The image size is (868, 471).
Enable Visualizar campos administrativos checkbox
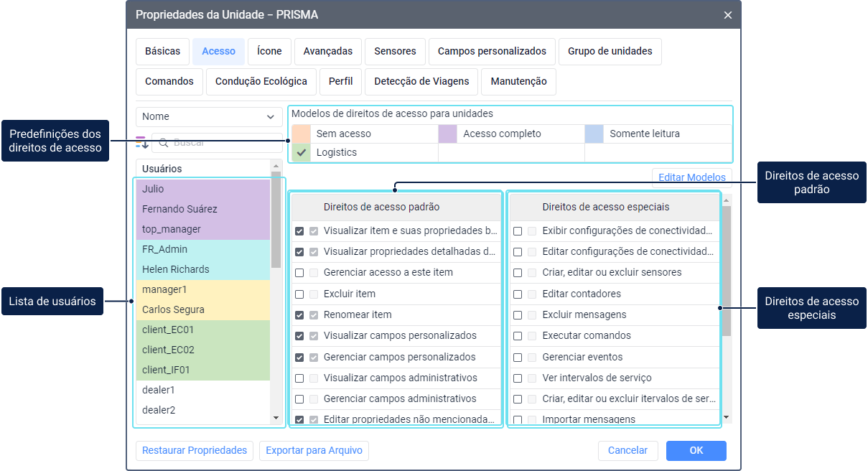pyautogui.click(x=299, y=378)
